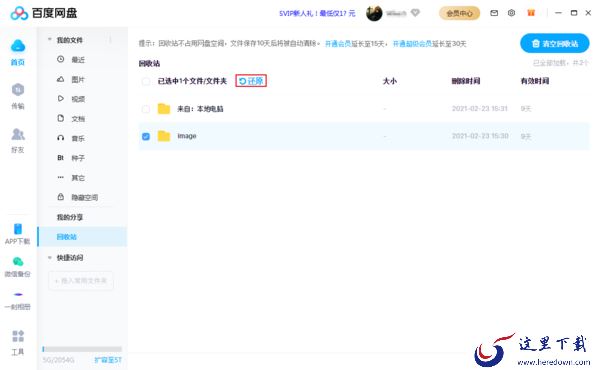This screenshot has height=370, width=600.
Task: Click the 清空回收站 empty button
Action: [x=554, y=44]
